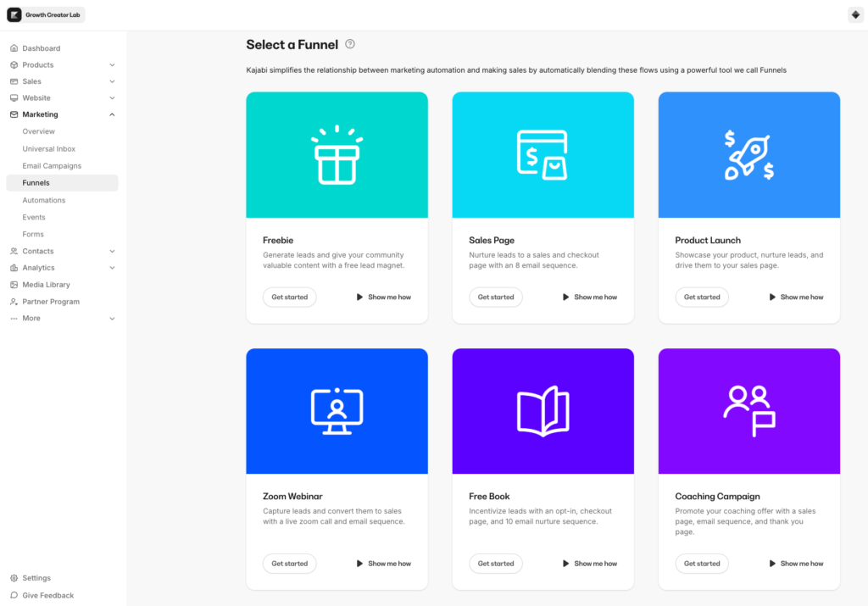Click Get started on Sales Page funnel
The width and height of the screenshot is (868, 606).
click(x=496, y=297)
